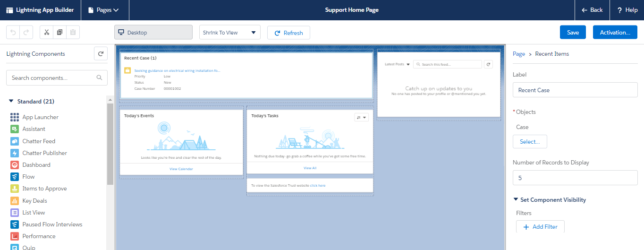The image size is (644, 250).
Task: Click the paste clipboard icon
Action: [x=73, y=32]
